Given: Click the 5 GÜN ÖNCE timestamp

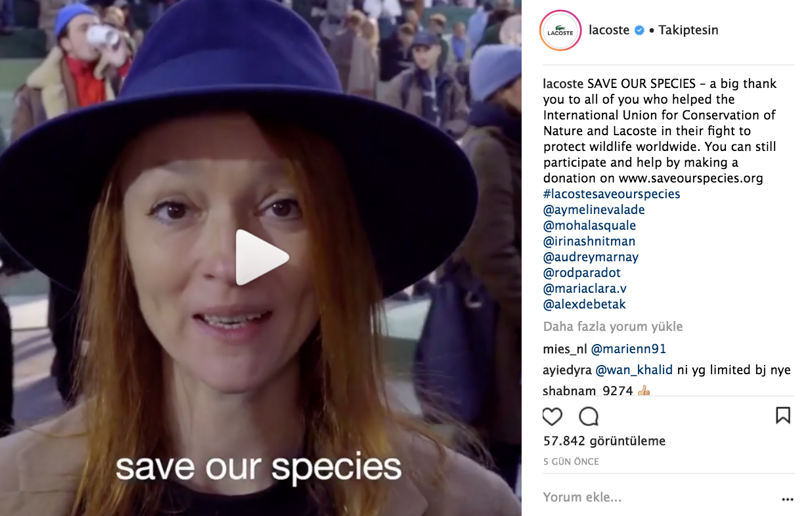Looking at the screenshot, I should [x=571, y=462].
